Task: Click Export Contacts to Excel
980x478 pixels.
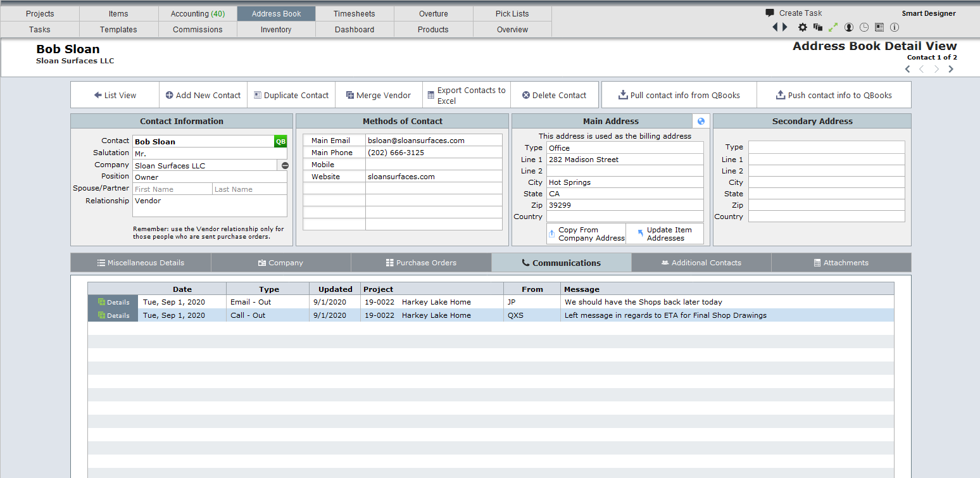Action: pyautogui.click(x=467, y=95)
